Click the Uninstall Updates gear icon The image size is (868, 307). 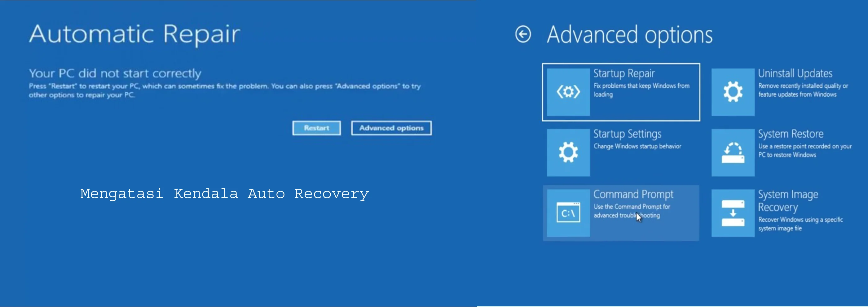[x=733, y=92]
